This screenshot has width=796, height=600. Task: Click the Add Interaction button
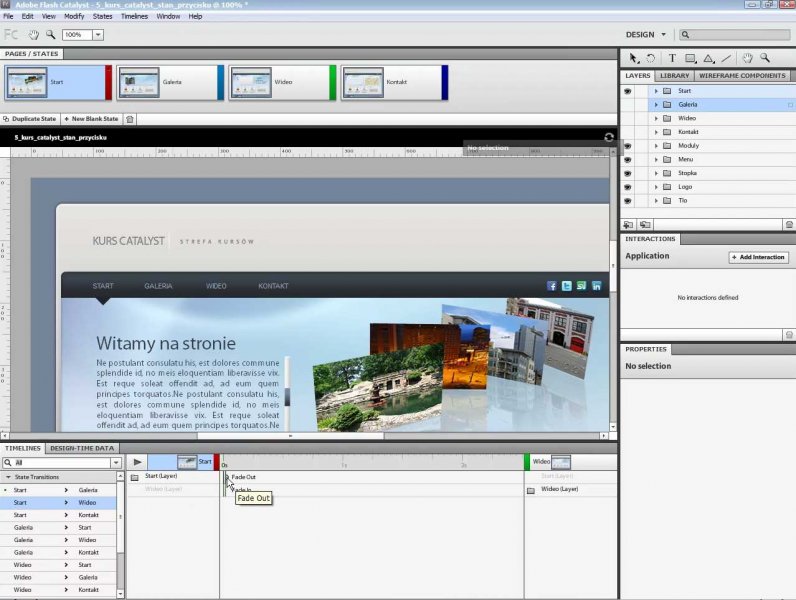pos(758,257)
